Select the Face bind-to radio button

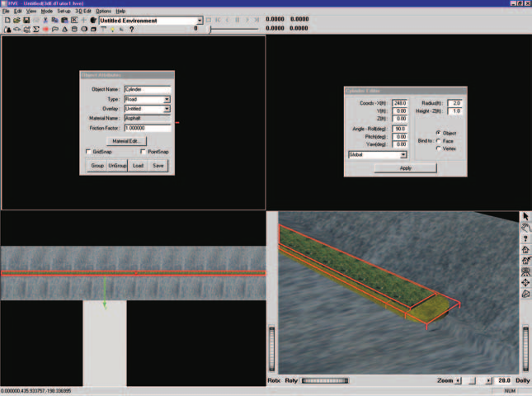click(x=438, y=141)
